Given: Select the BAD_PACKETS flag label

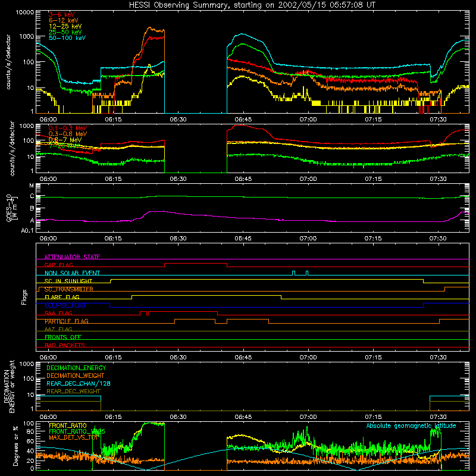Looking at the screenshot, I should click(65, 345).
